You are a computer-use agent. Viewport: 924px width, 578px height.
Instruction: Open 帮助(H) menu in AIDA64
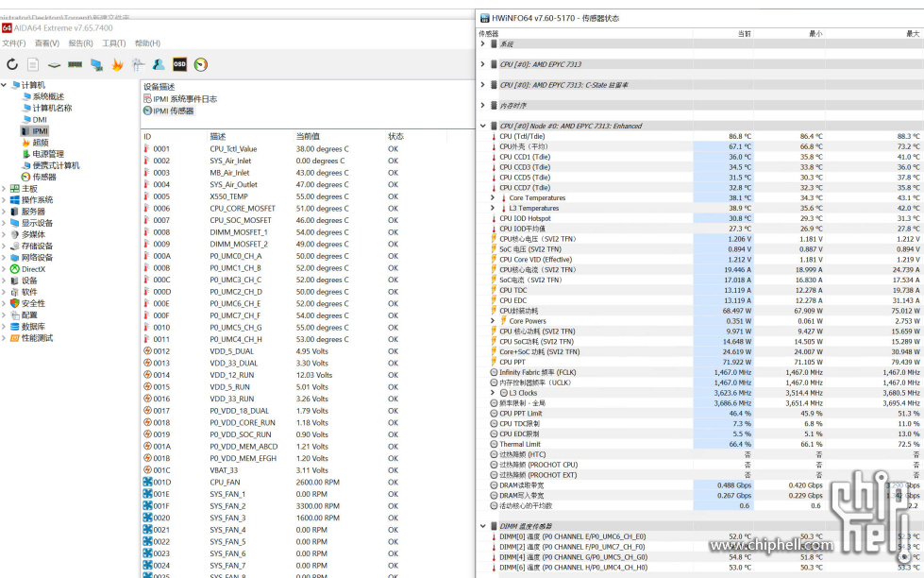(x=147, y=43)
